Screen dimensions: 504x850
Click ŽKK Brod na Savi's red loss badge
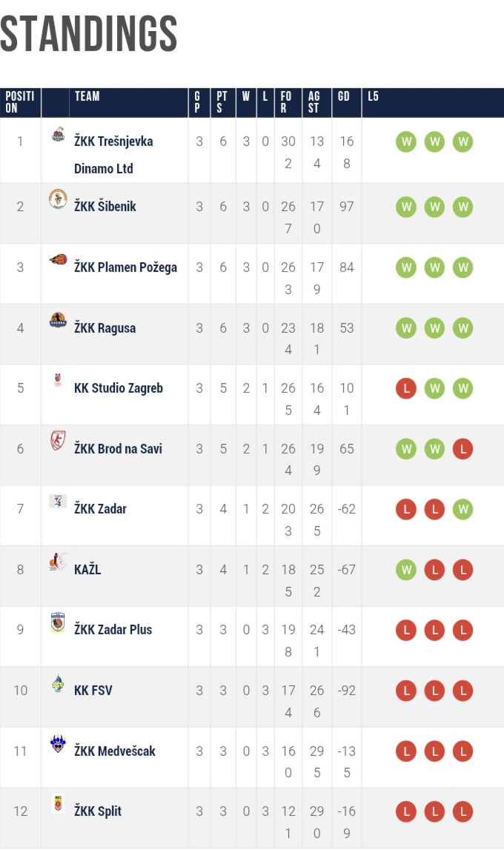(462, 449)
